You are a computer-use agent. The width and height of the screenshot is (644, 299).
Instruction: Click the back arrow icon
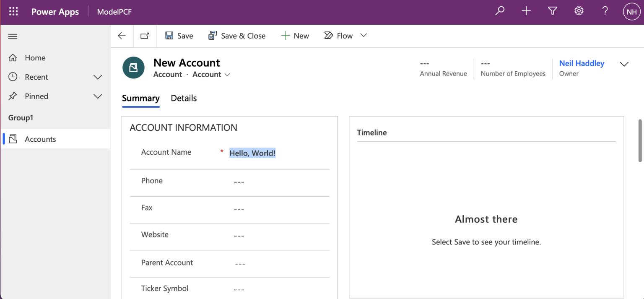122,36
